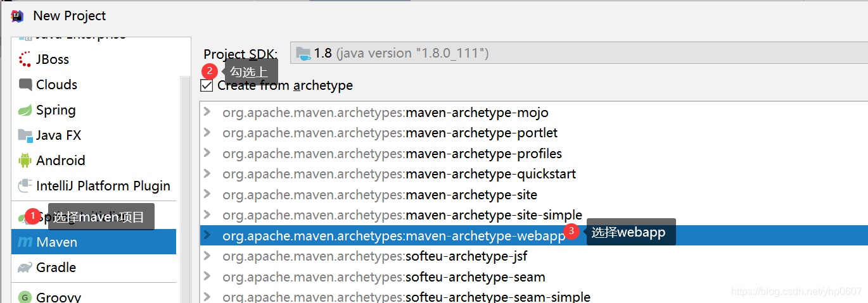Click the Project SDK label

coord(240,54)
